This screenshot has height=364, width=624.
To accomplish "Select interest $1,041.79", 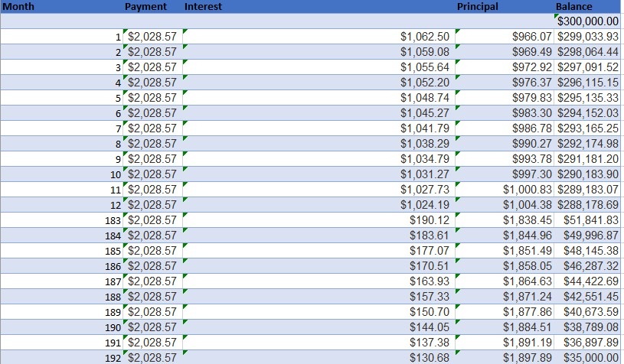I will pos(319,128).
